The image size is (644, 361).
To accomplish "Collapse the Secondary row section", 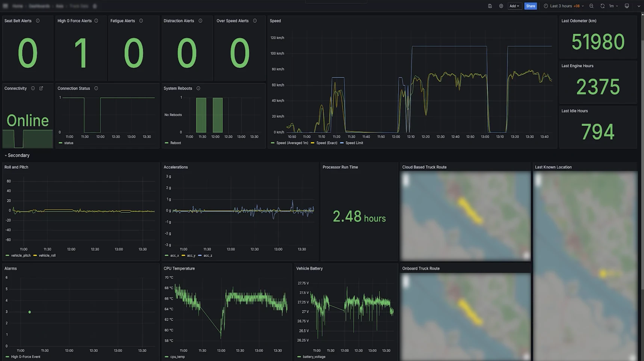I will click(17, 155).
